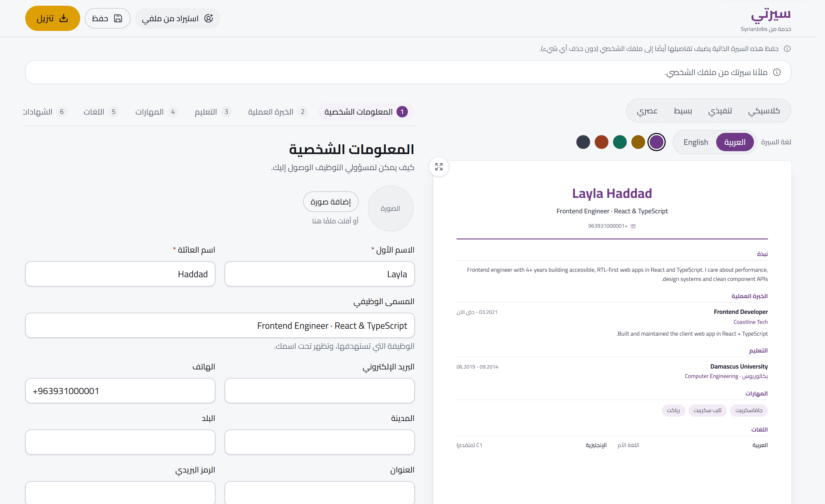This screenshot has height=504, width=825.
Task: Open the التعليم step tab
Action: (213, 112)
